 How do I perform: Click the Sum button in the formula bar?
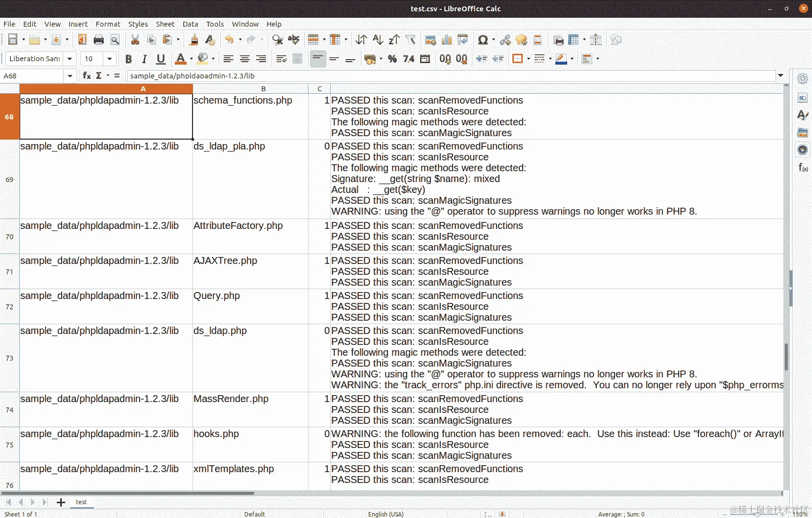pos(99,75)
